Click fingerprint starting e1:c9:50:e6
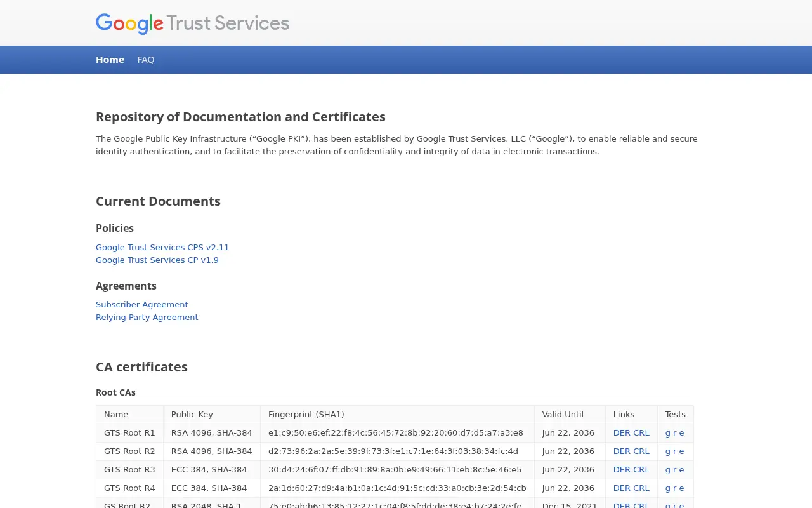This screenshot has width=812, height=508. point(396,433)
